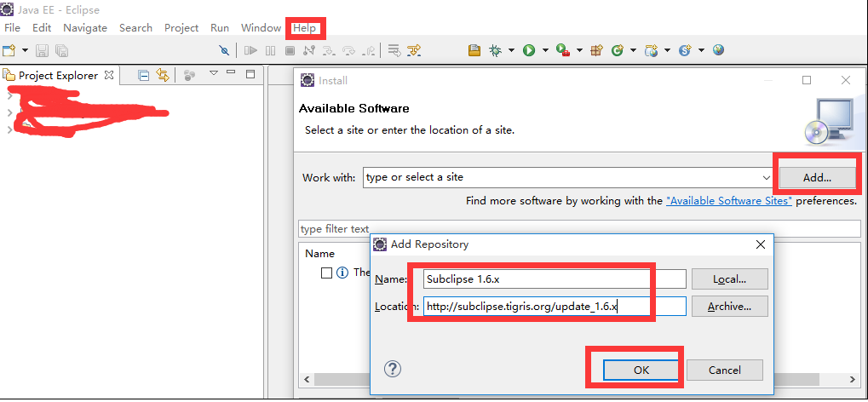Open the File menu
868x402 pixels.
click(x=12, y=28)
